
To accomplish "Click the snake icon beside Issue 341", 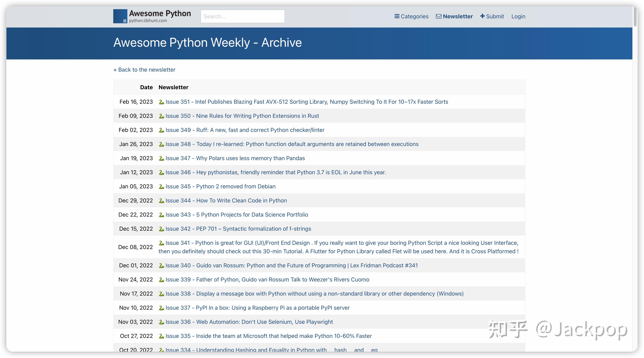I will tap(161, 243).
